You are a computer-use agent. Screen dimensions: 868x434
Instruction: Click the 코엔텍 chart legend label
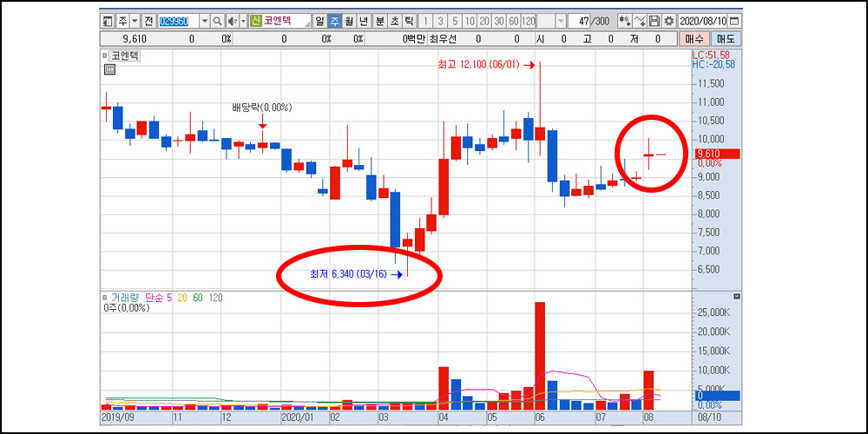125,56
